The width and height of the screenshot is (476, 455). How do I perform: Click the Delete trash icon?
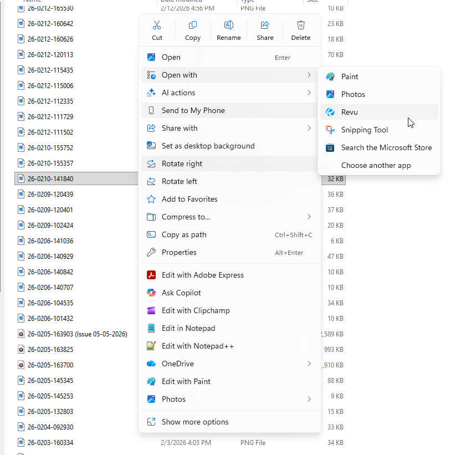(x=301, y=25)
